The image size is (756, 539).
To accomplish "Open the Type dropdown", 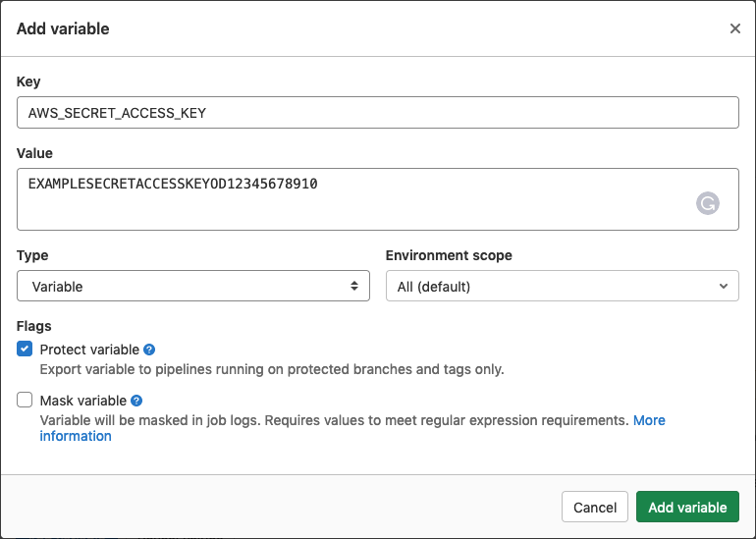I will point(192,286).
